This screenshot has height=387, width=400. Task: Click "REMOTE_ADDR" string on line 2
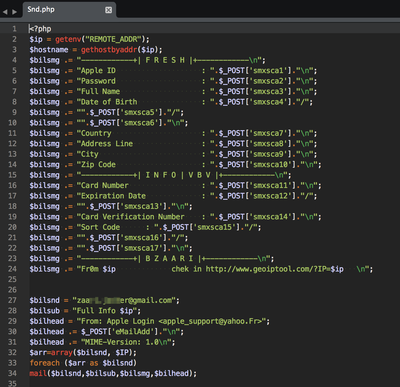click(113, 39)
